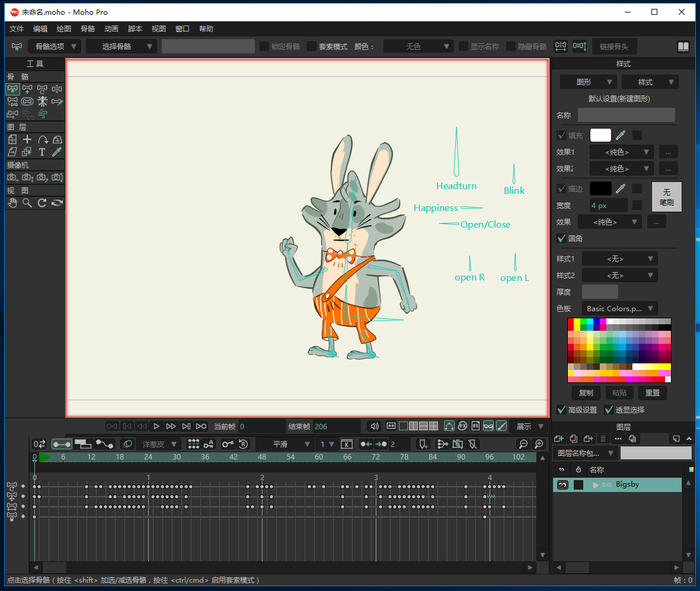Expand the Bigsby layer group

coord(596,485)
